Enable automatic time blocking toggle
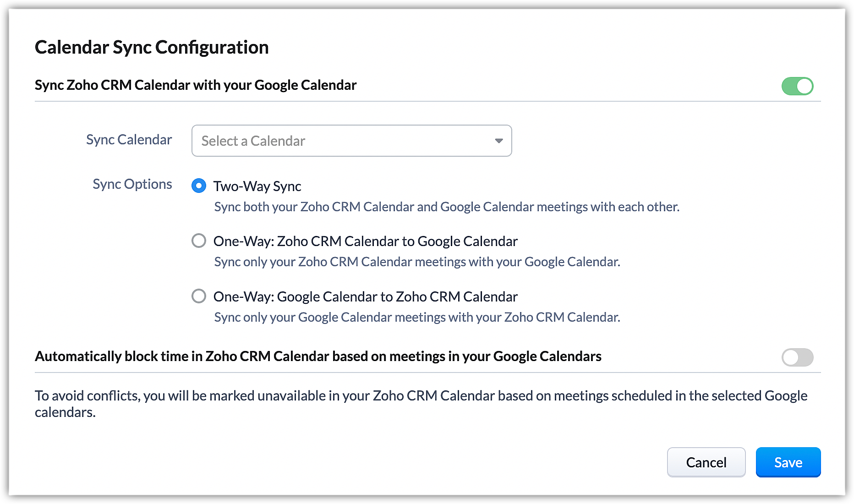Viewport: 854px width, 504px height. pyautogui.click(x=797, y=357)
